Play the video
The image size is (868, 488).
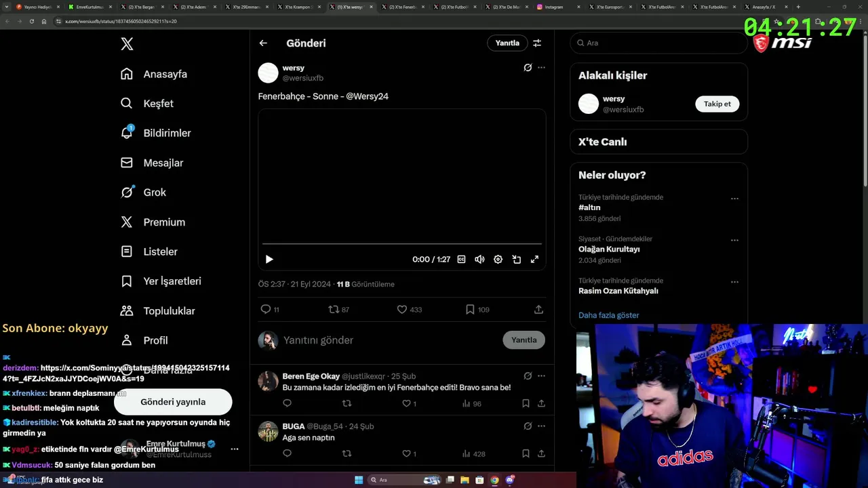click(269, 259)
